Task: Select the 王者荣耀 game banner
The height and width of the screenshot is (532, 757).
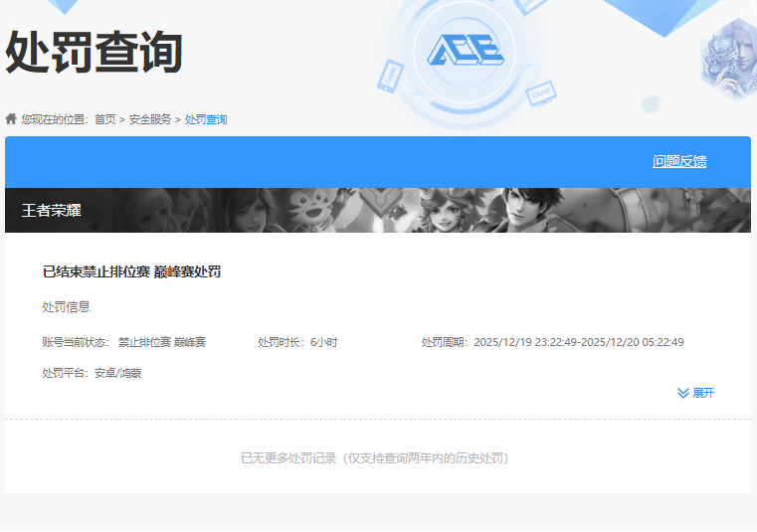Action: tap(378, 210)
